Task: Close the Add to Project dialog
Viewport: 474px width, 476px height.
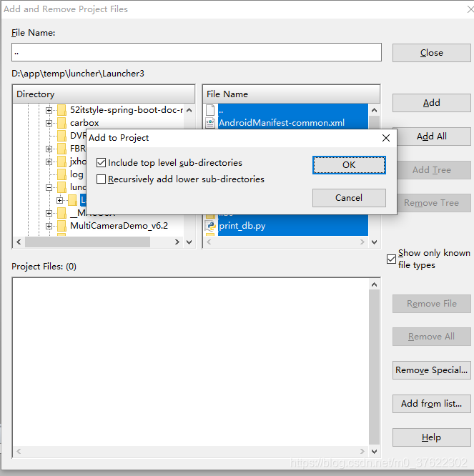Action: coord(386,138)
